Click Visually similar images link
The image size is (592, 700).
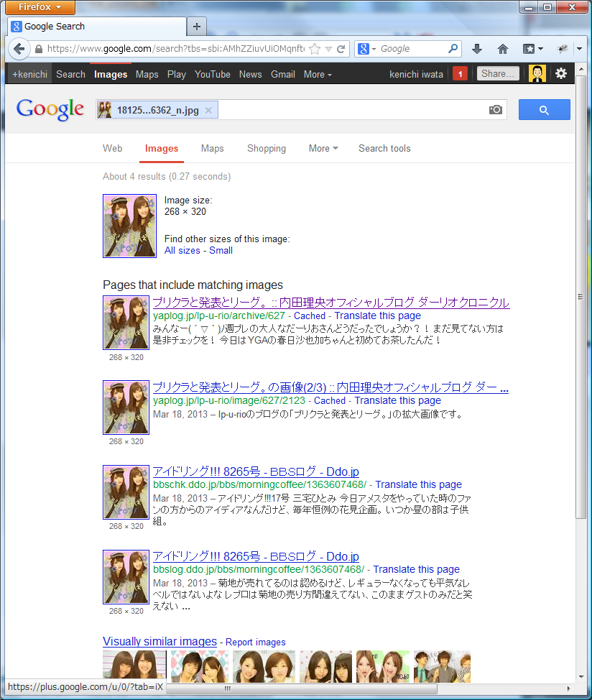tap(159, 642)
